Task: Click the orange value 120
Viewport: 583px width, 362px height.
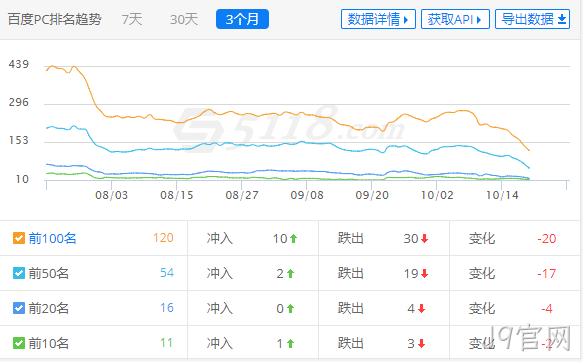Action: click(x=163, y=238)
